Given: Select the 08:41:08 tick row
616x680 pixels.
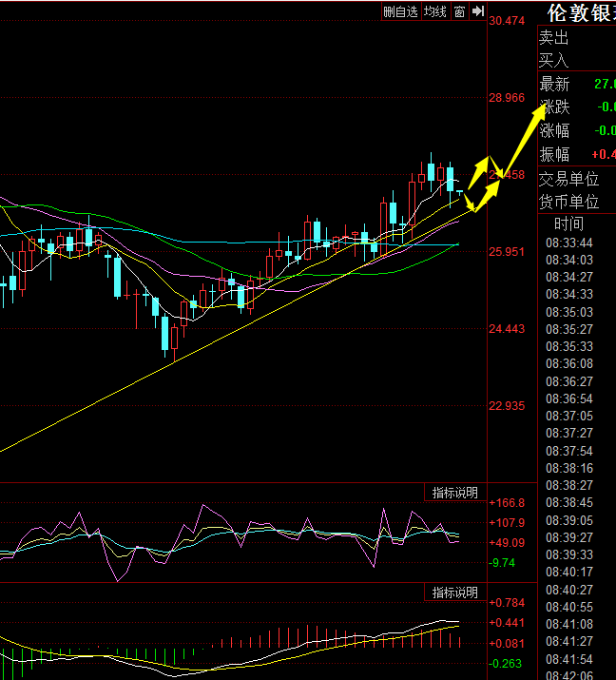Looking at the screenshot, I should (569, 624).
